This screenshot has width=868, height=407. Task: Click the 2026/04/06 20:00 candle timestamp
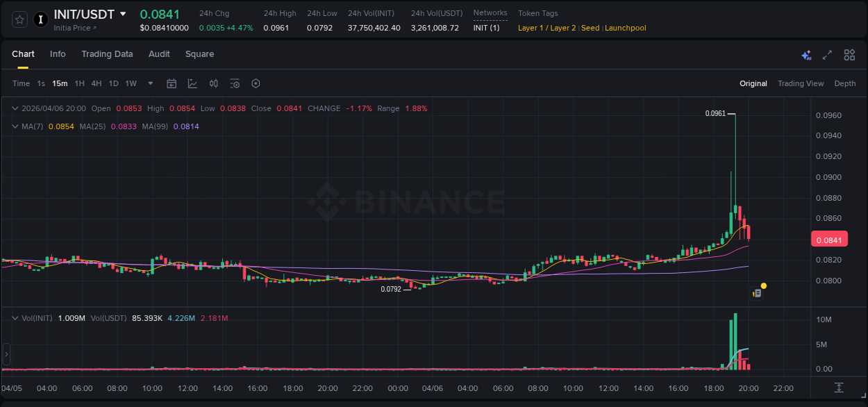pos(53,108)
